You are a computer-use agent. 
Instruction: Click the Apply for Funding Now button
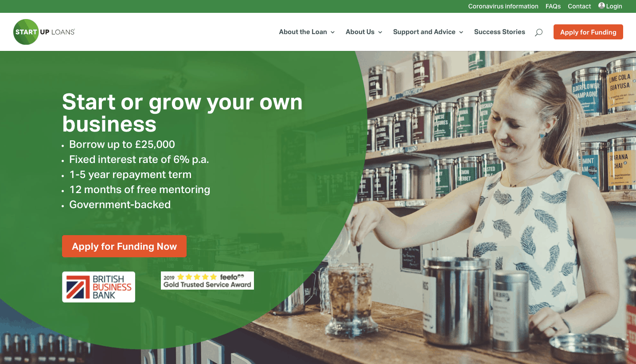[x=124, y=246]
